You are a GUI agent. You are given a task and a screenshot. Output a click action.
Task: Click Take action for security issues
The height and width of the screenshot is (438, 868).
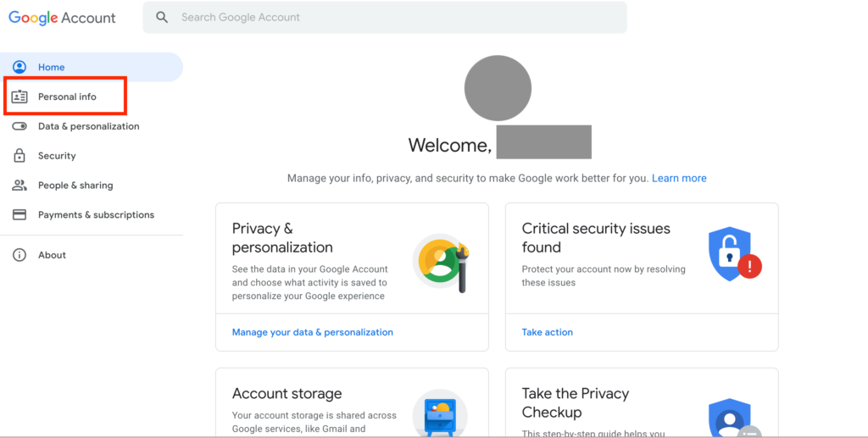(x=548, y=332)
